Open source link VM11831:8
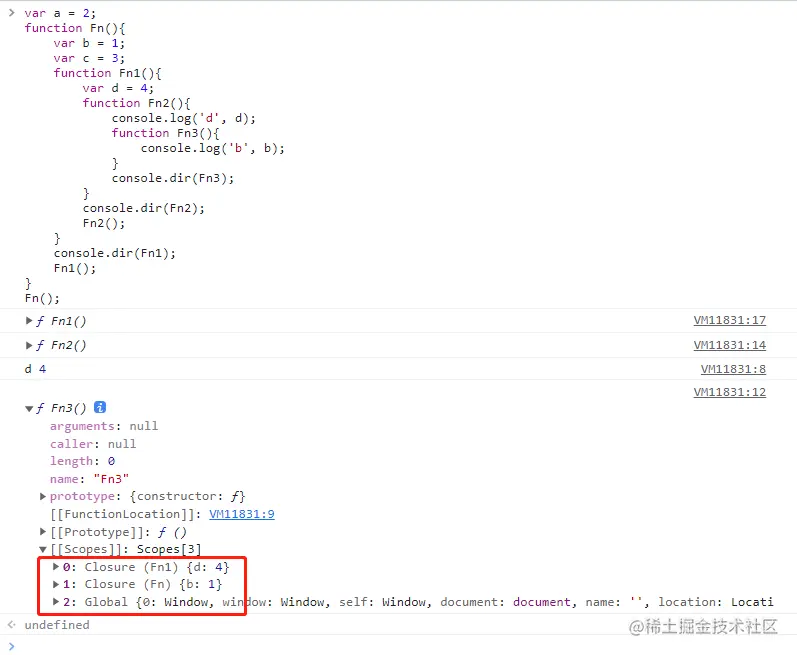 point(733,369)
